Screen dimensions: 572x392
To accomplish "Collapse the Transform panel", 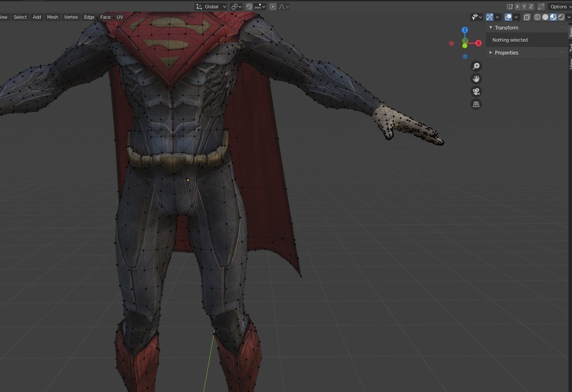I will coord(491,27).
